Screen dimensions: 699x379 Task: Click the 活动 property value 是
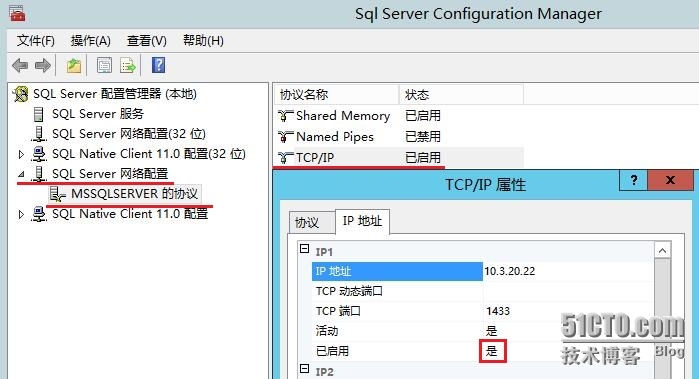(x=491, y=331)
